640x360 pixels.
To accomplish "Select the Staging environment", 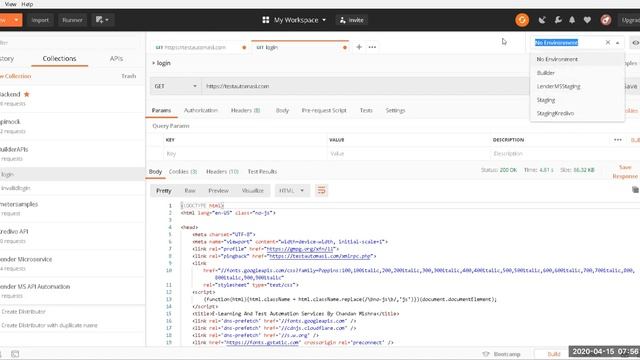I will point(577,100).
